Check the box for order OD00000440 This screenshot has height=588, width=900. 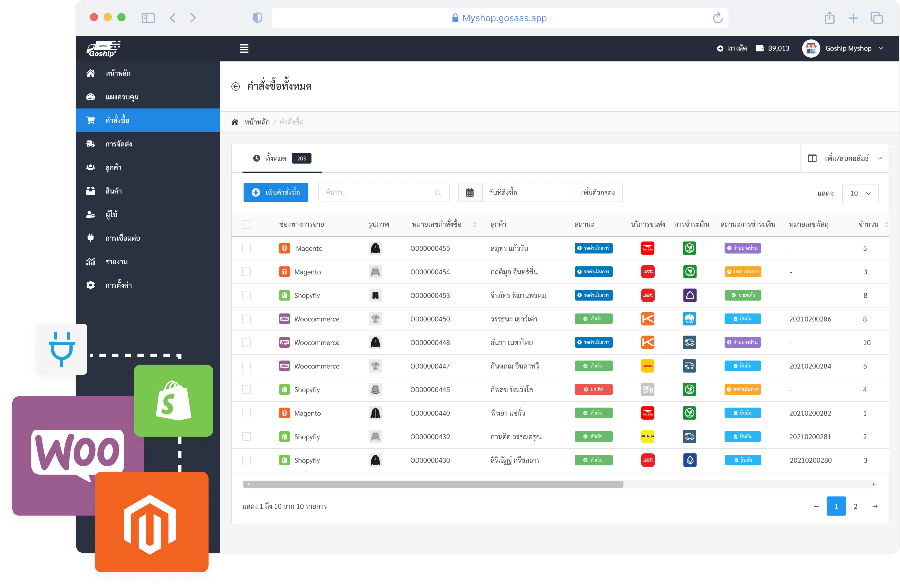pyautogui.click(x=246, y=413)
